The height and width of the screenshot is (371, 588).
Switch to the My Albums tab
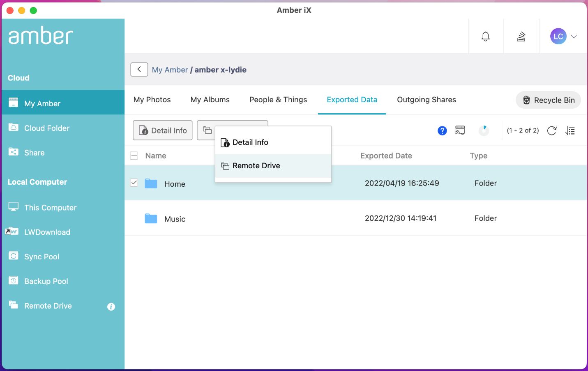pyautogui.click(x=210, y=100)
